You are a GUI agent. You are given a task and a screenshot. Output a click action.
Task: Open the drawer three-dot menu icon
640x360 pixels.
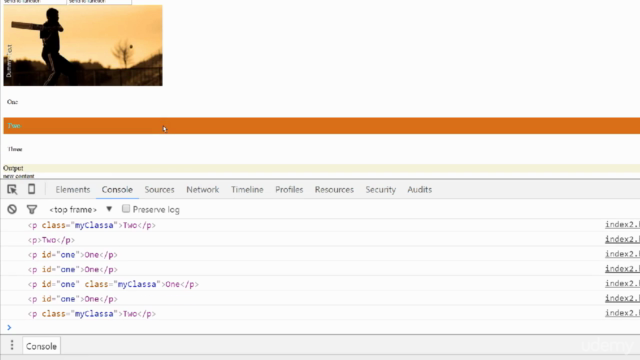coord(12,345)
